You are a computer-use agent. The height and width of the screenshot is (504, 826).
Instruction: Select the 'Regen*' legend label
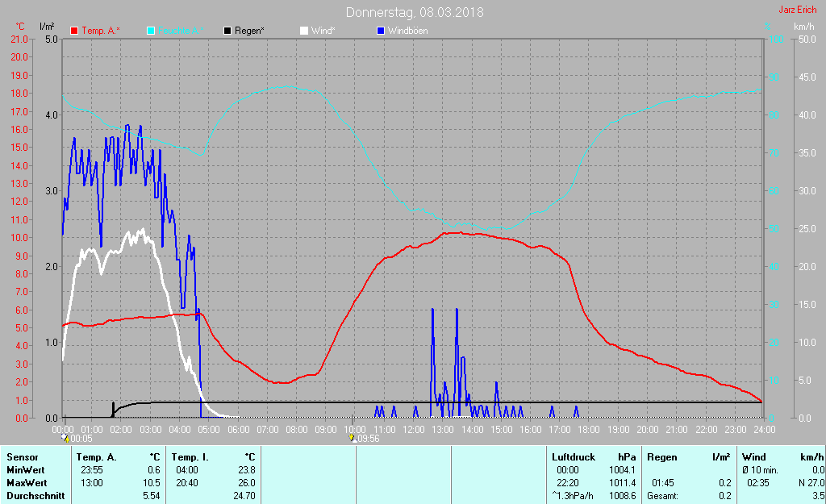(249, 31)
